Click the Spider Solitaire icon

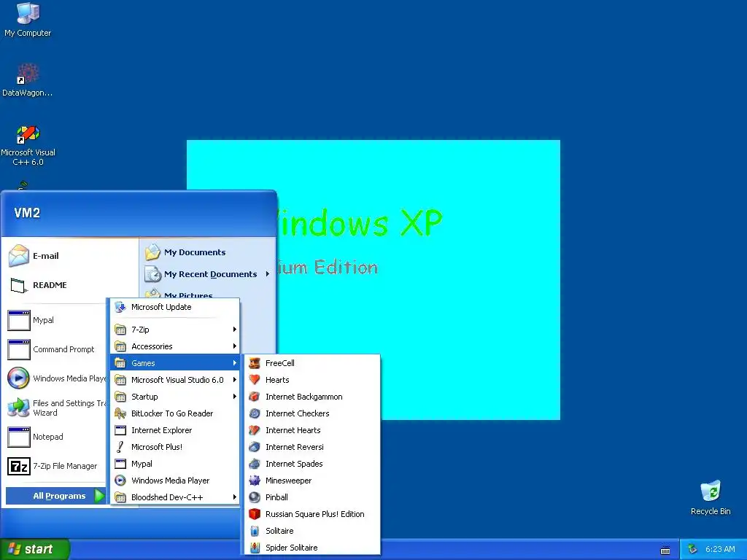pos(255,548)
